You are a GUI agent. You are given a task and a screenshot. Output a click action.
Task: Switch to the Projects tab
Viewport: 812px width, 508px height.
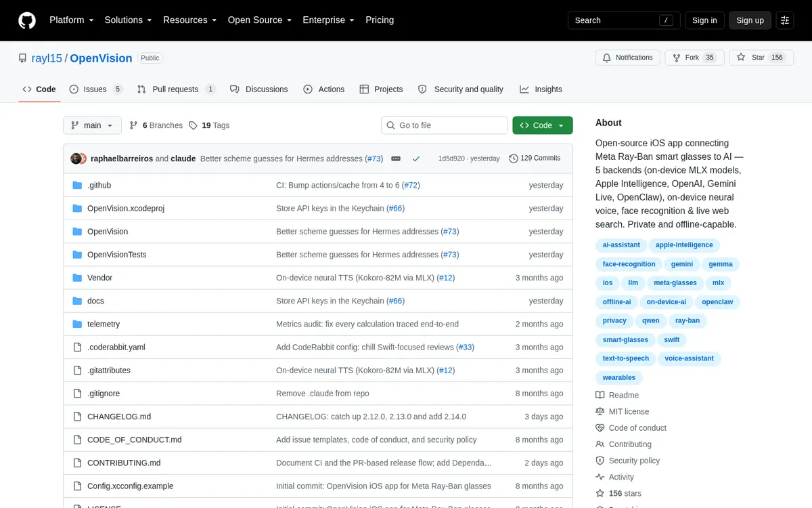coord(381,89)
